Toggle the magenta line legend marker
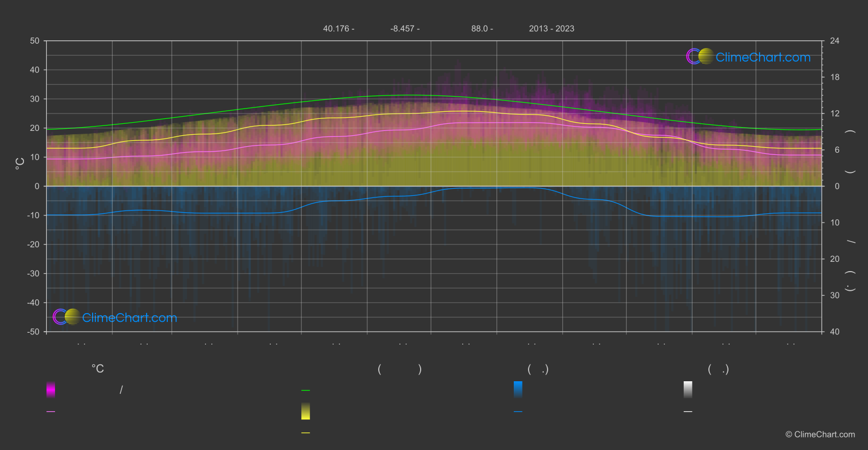 pyautogui.click(x=51, y=412)
